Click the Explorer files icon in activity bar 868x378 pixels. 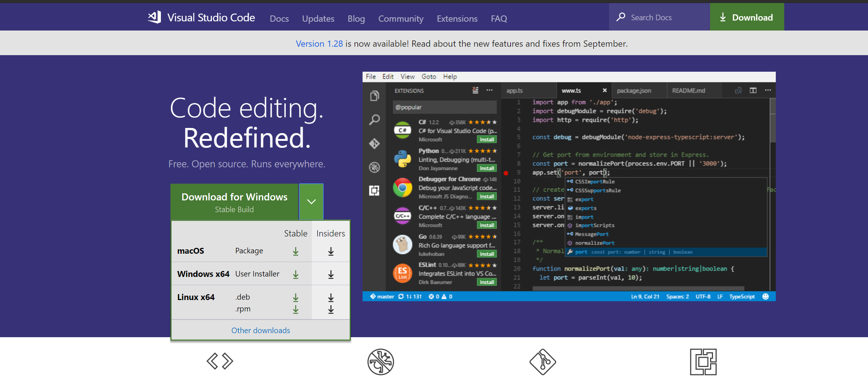[x=374, y=96]
